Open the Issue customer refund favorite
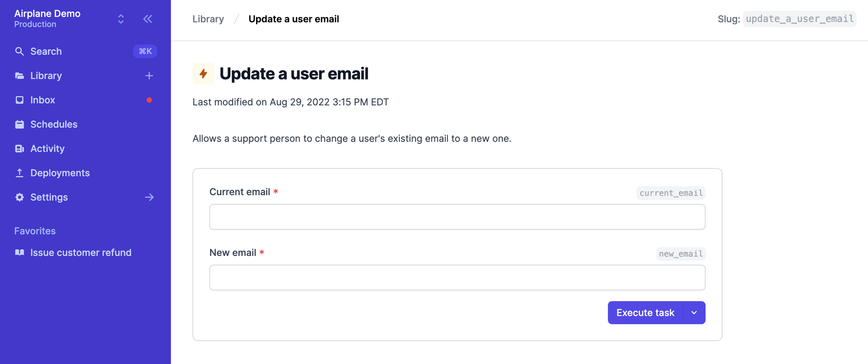Image resolution: width=868 pixels, height=364 pixels. click(x=81, y=253)
